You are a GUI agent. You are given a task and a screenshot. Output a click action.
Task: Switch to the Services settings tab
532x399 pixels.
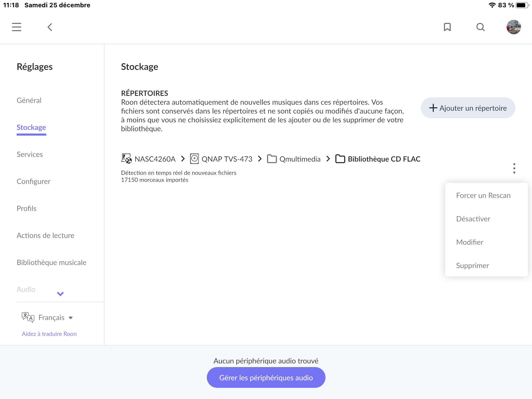(x=30, y=154)
